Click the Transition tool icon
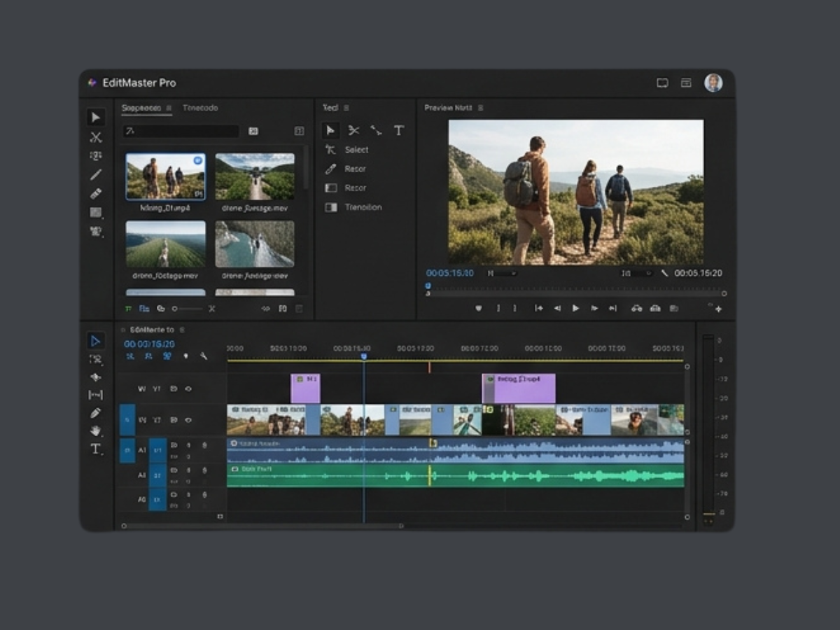Image resolution: width=840 pixels, height=630 pixels. pos(331,207)
